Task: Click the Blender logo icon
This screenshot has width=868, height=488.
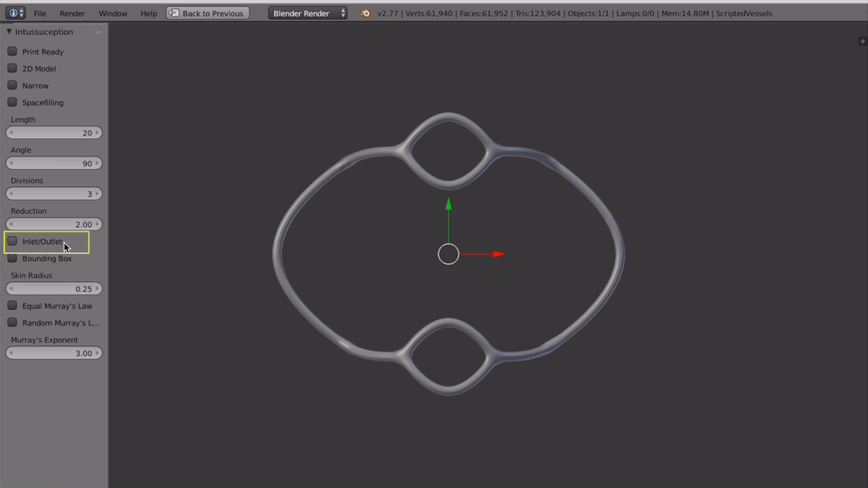Action: (x=365, y=13)
